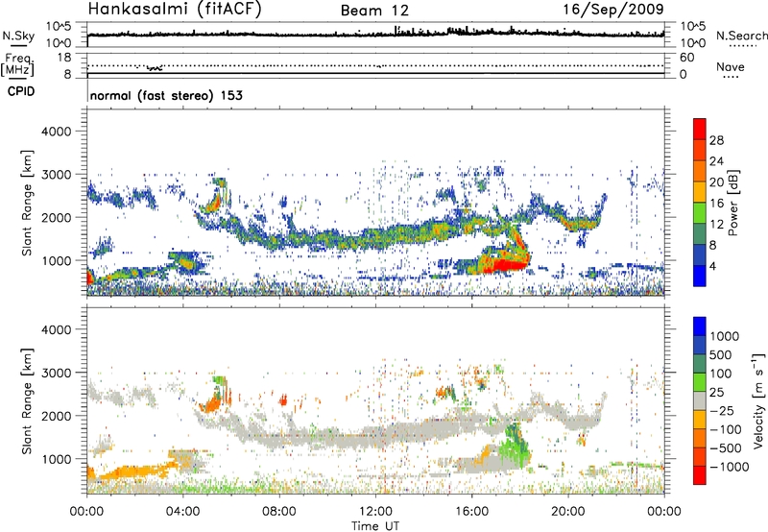
Task: Click the '12:00' time axis tick label
Action: click(x=375, y=512)
